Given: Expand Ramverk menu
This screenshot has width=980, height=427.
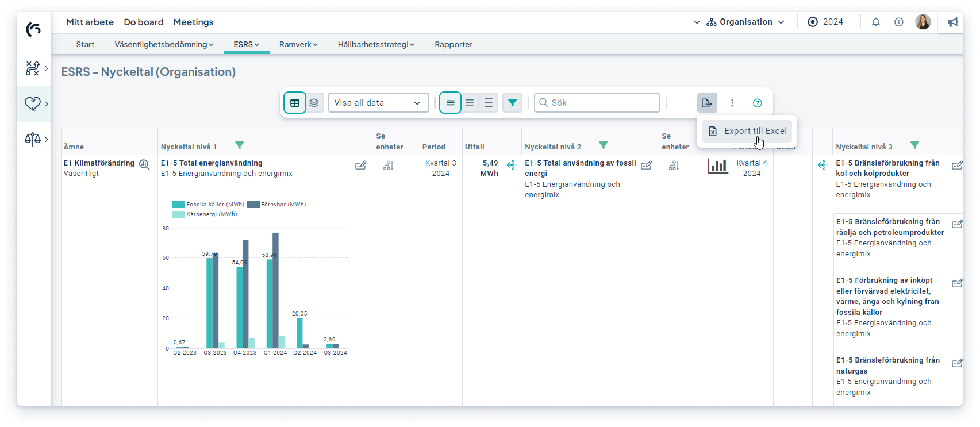Looking at the screenshot, I should (x=298, y=44).
